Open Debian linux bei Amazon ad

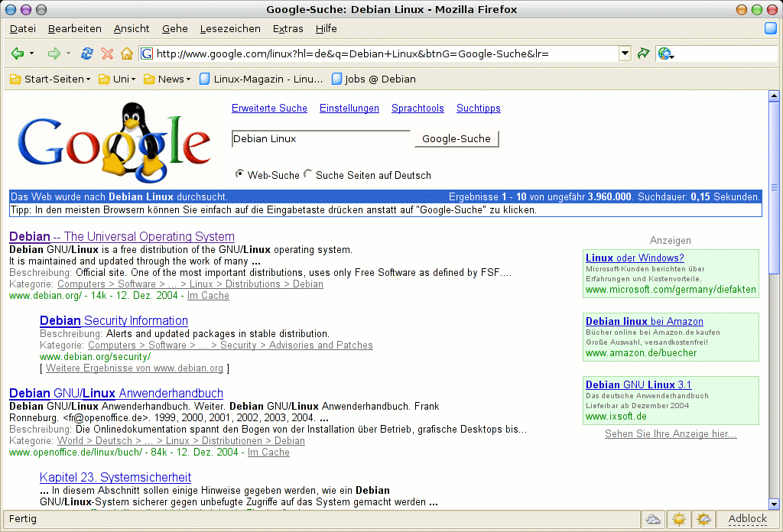pos(644,321)
